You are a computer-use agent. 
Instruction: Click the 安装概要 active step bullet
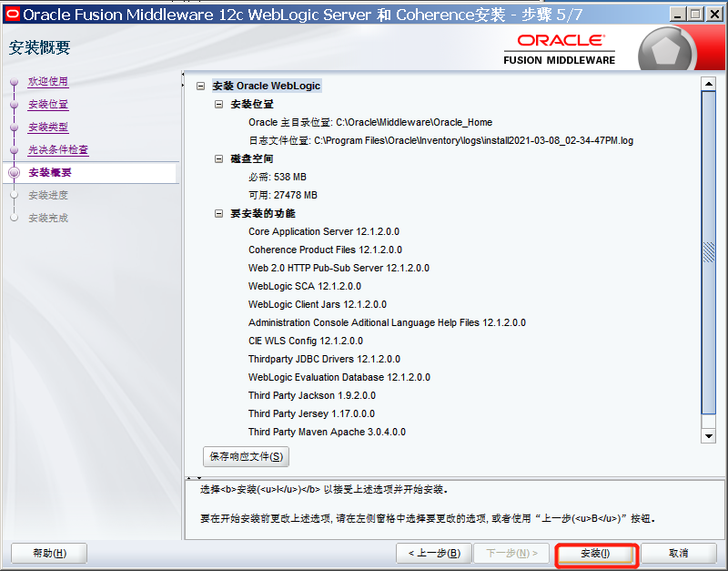tap(15, 172)
